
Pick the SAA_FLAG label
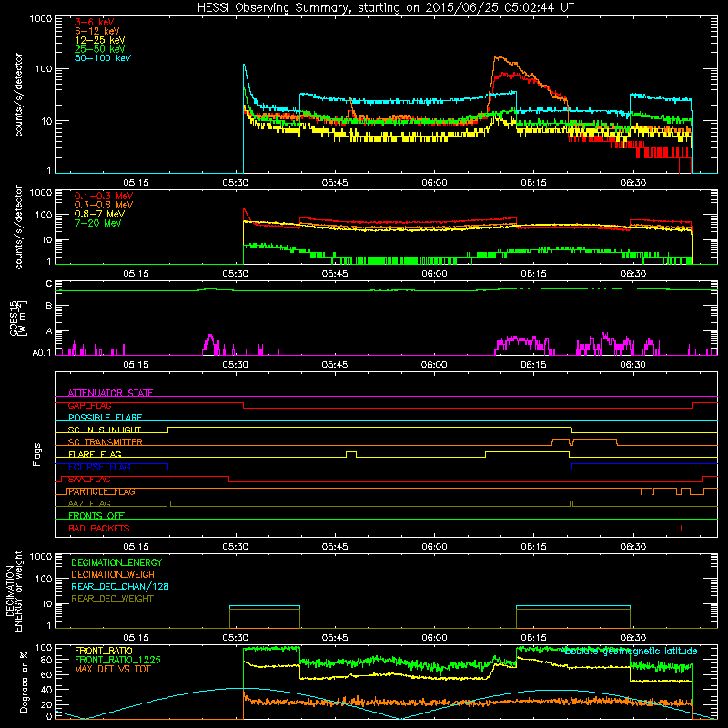pos(89,480)
